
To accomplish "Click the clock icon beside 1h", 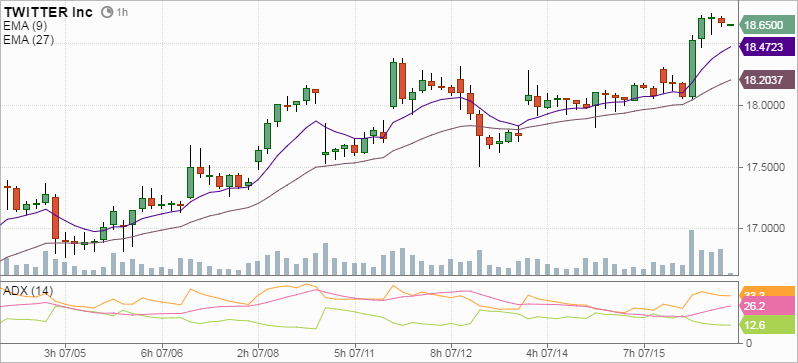I will pyautogui.click(x=107, y=12).
